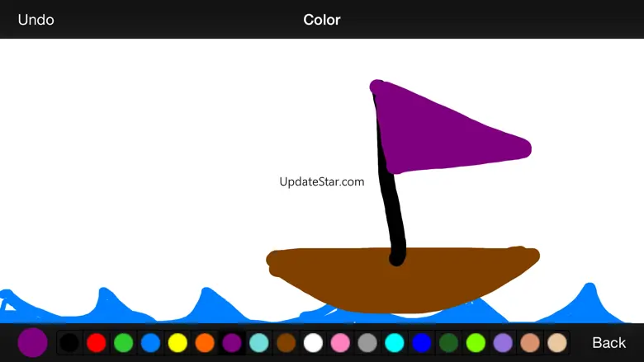This screenshot has height=362, width=644.
Task: Pick the lavender color swatch
Action: (x=503, y=343)
